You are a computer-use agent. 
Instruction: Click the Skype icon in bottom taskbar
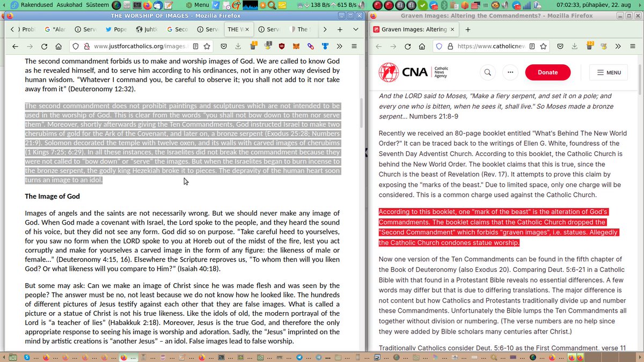[x=28, y=357]
